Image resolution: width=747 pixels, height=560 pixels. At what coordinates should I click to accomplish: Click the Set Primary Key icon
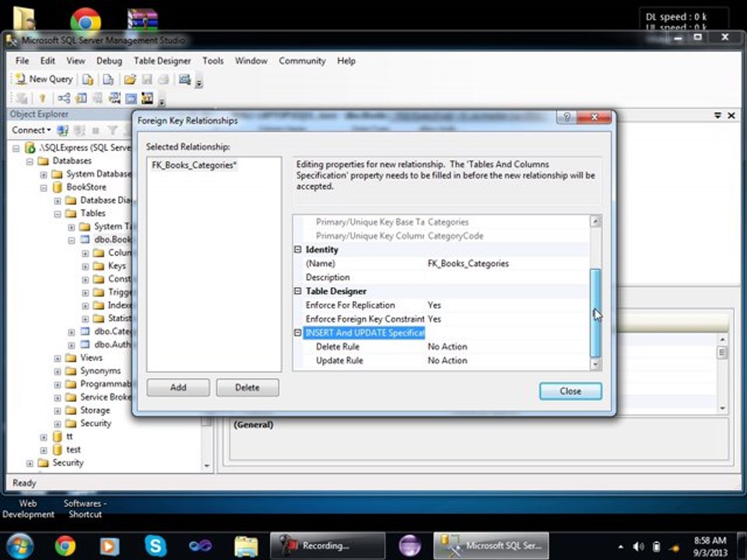pyautogui.click(x=42, y=99)
